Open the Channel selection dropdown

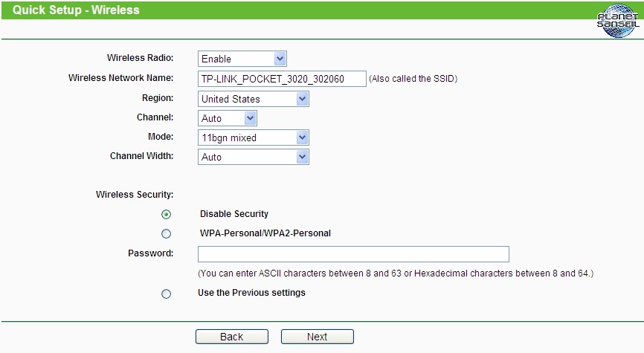(228, 118)
